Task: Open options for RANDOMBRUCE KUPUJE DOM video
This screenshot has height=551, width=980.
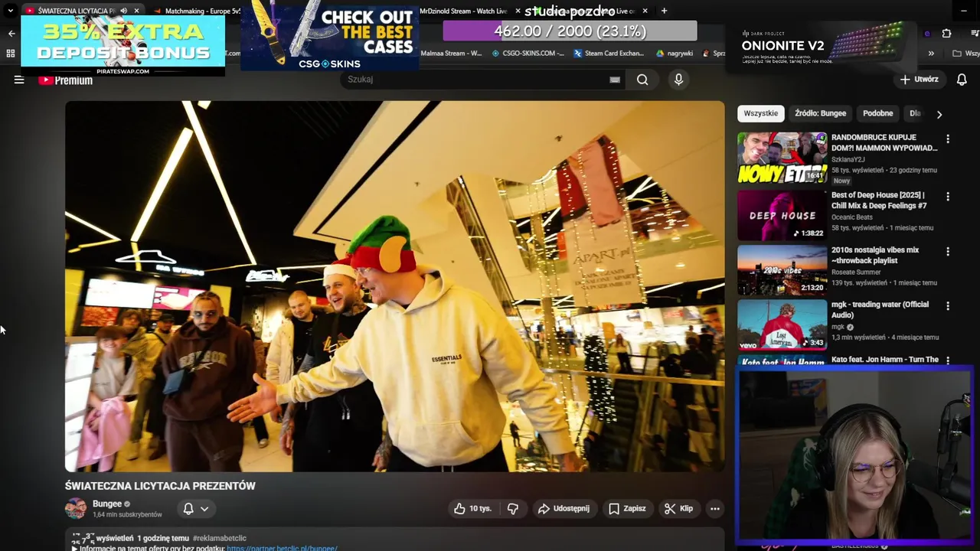Action: (x=948, y=139)
